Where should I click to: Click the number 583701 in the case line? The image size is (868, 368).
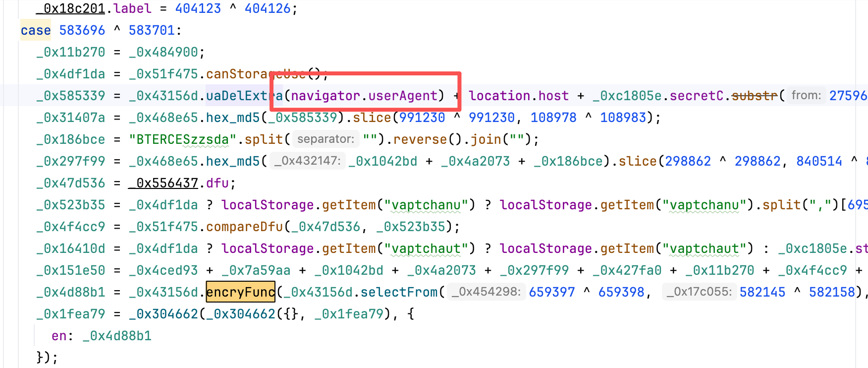pyautogui.click(x=152, y=30)
